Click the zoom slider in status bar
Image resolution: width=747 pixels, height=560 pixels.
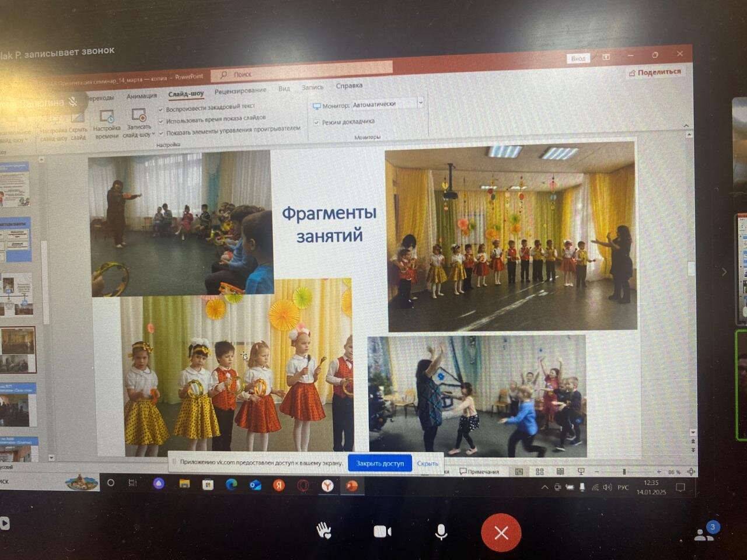coord(624,471)
